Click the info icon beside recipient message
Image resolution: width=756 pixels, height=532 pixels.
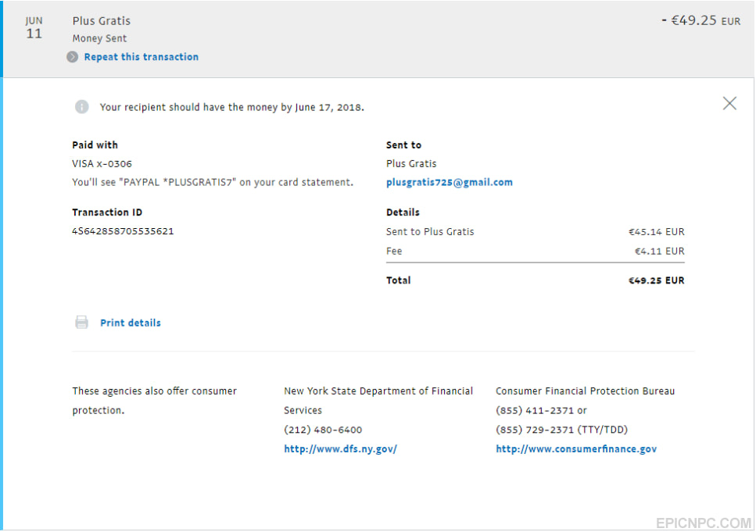point(82,106)
